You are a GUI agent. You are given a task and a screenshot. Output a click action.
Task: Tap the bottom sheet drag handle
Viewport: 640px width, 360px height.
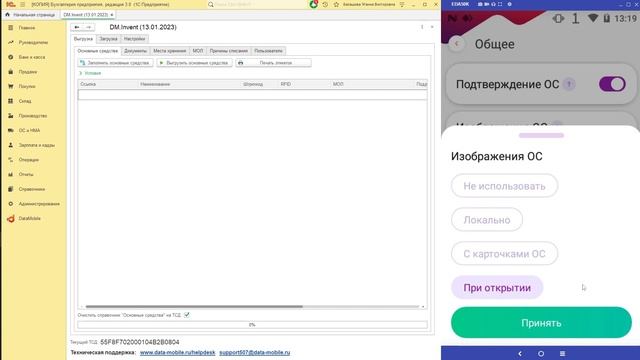tap(541, 136)
